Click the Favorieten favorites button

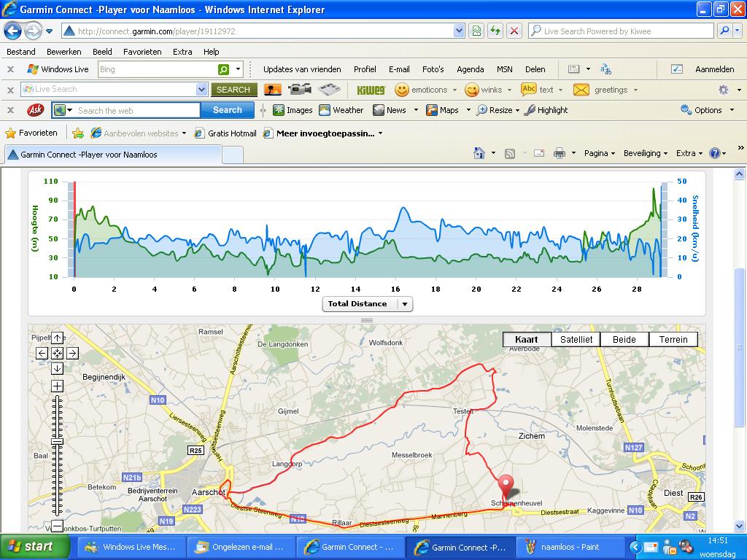pyautogui.click(x=31, y=133)
